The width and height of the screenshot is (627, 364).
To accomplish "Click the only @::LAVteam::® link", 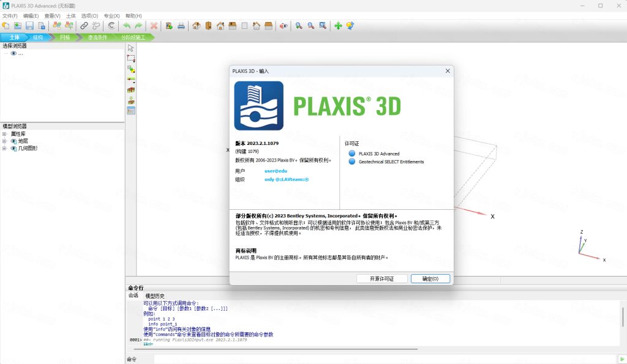I will [287, 179].
